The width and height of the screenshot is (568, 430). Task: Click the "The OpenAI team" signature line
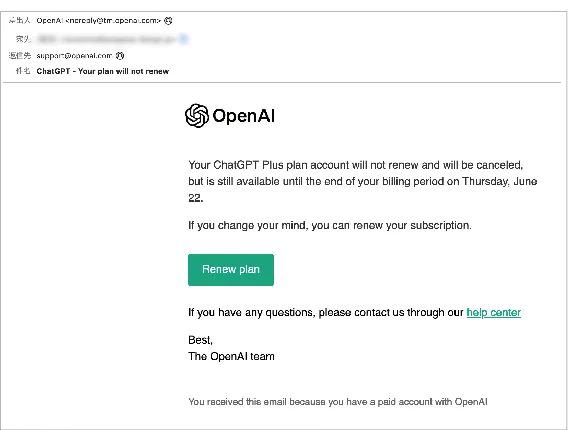231,356
